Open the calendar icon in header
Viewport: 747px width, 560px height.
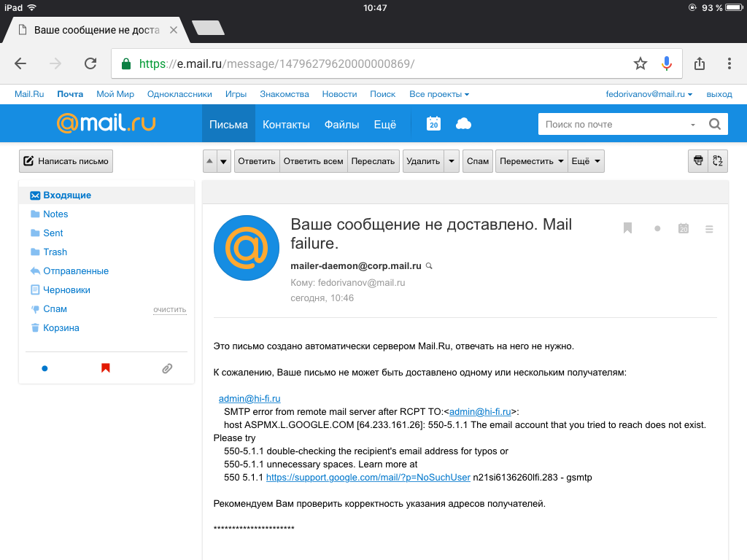[433, 124]
